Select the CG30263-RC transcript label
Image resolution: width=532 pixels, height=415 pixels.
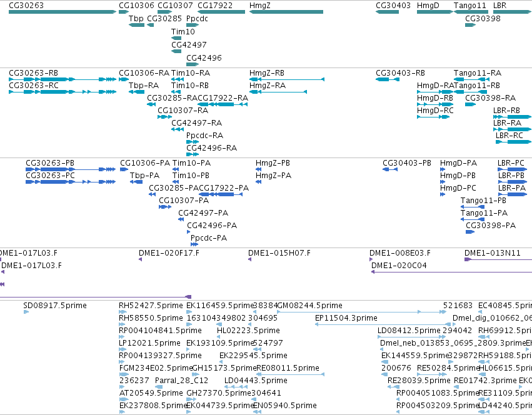point(34,85)
